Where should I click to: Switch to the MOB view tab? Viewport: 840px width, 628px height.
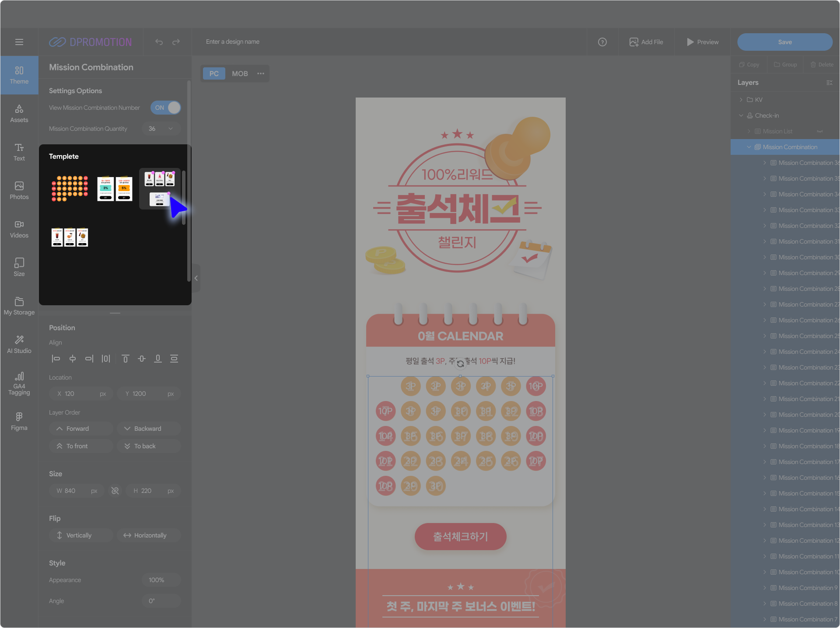[240, 73]
